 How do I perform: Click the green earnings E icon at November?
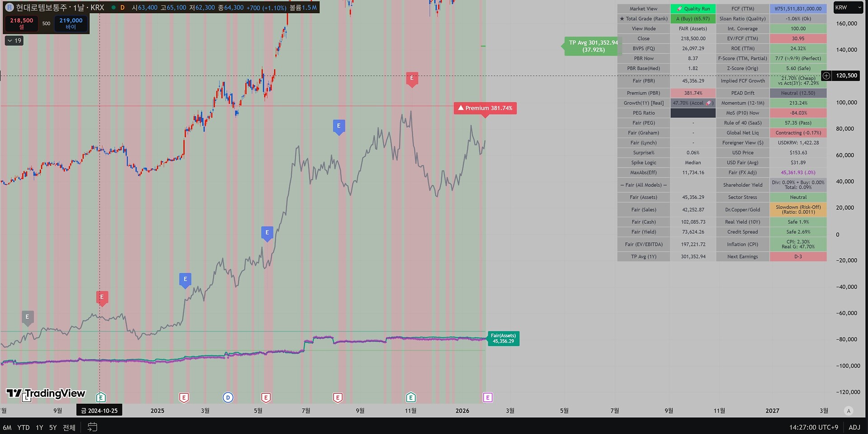click(410, 397)
